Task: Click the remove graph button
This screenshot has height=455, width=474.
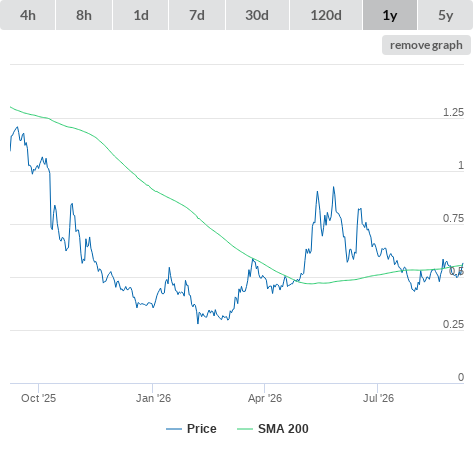Action: (426, 45)
